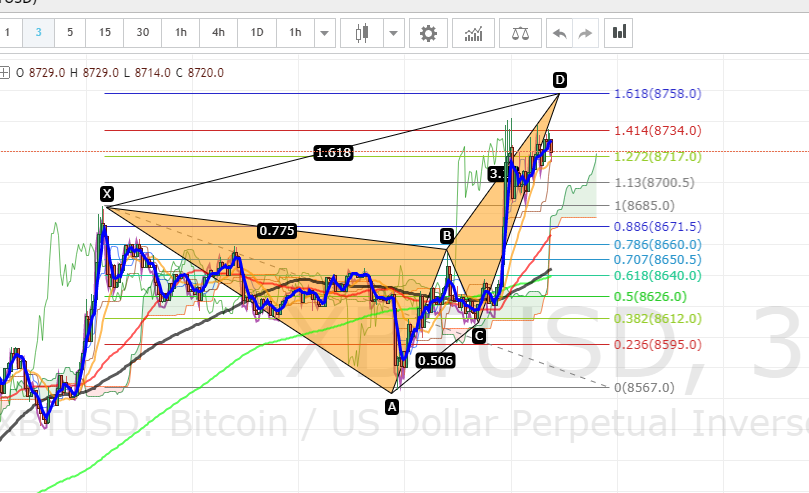The image size is (809, 493).
Task: Click the 1.618 ratio label on XD line
Action: [x=333, y=153]
